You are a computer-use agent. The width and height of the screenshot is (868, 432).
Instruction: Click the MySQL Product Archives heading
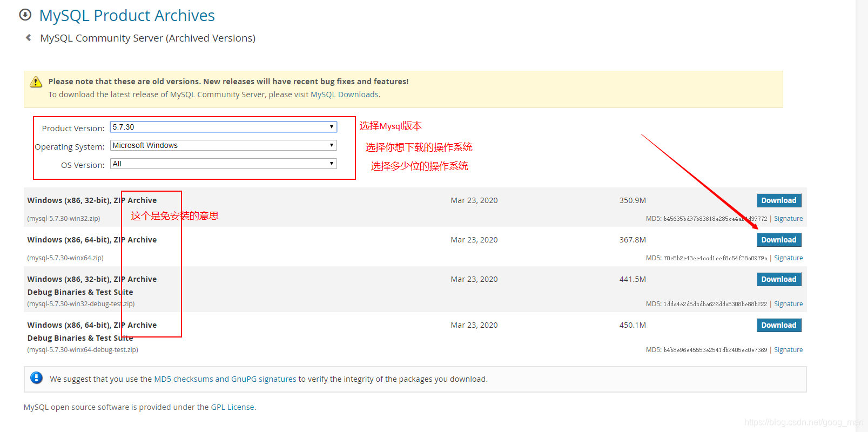coord(127,16)
